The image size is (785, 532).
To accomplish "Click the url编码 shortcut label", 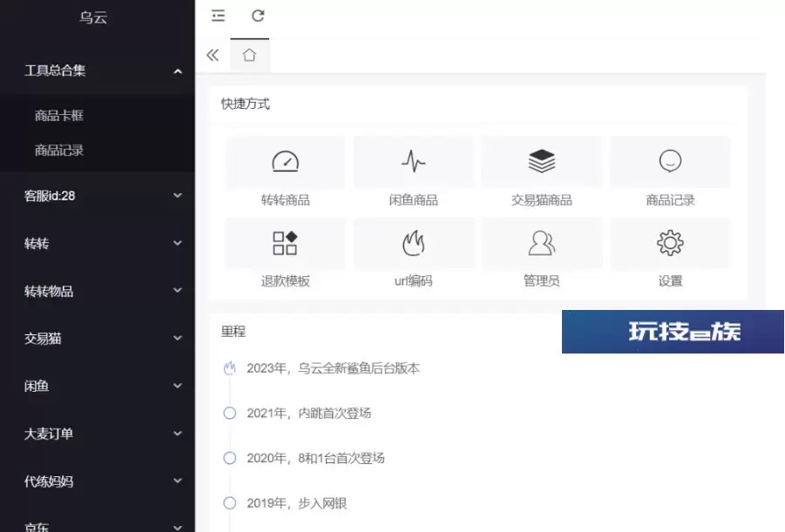I will [x=414, y=280].
